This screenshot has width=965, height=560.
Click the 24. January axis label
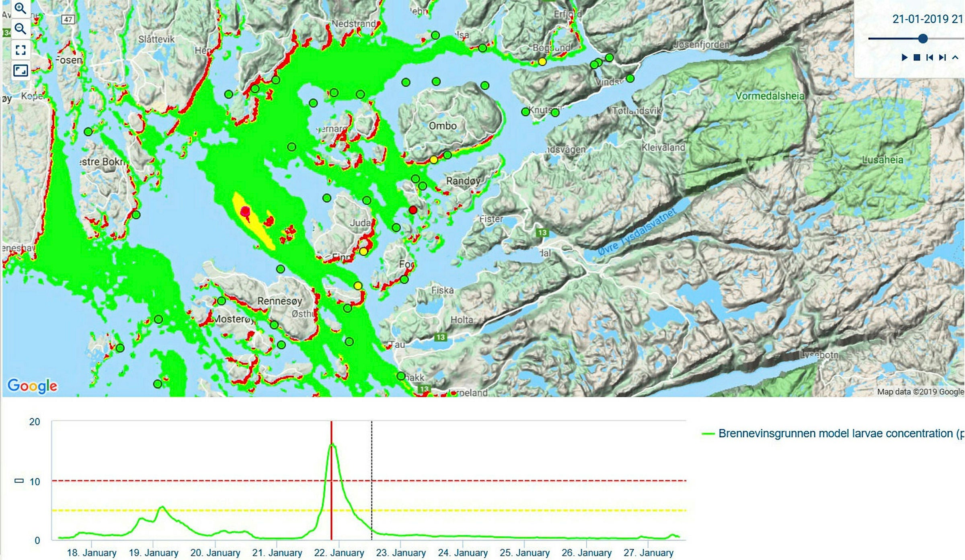click(x=463, y=553)
